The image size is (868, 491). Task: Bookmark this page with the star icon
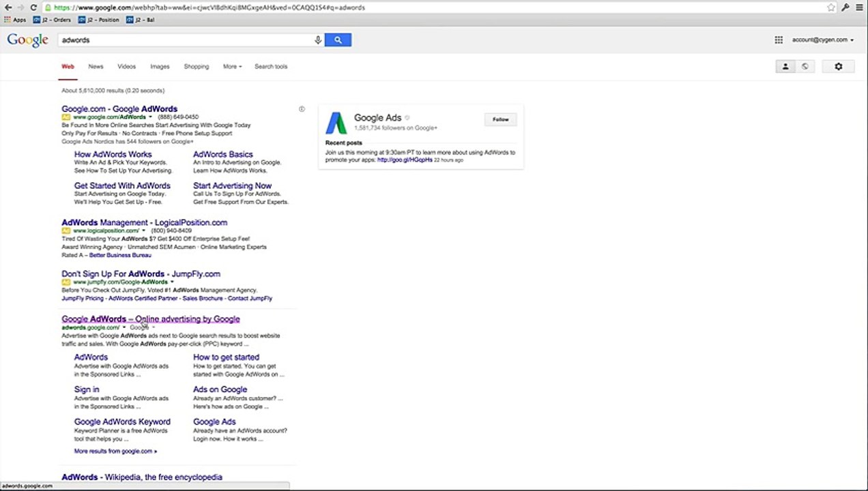[x=830, y=8]
